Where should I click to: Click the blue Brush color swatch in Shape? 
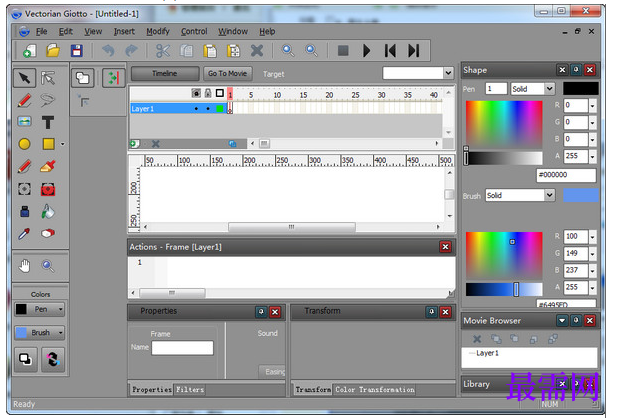[581, 195]
